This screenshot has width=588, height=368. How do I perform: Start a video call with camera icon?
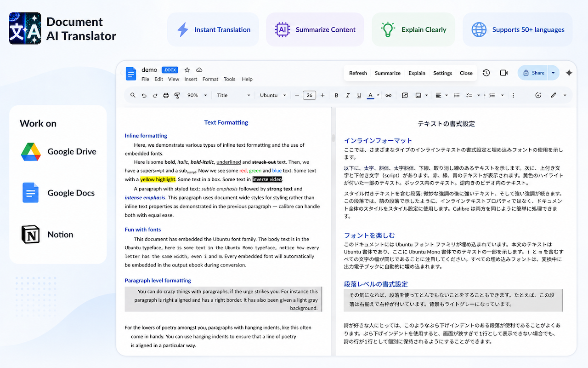tap(504, 73)
